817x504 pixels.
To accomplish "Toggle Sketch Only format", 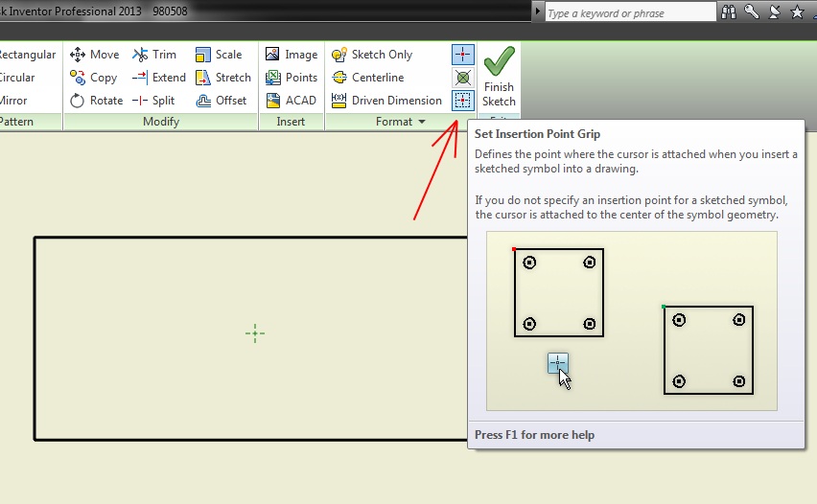I will 371,55.
